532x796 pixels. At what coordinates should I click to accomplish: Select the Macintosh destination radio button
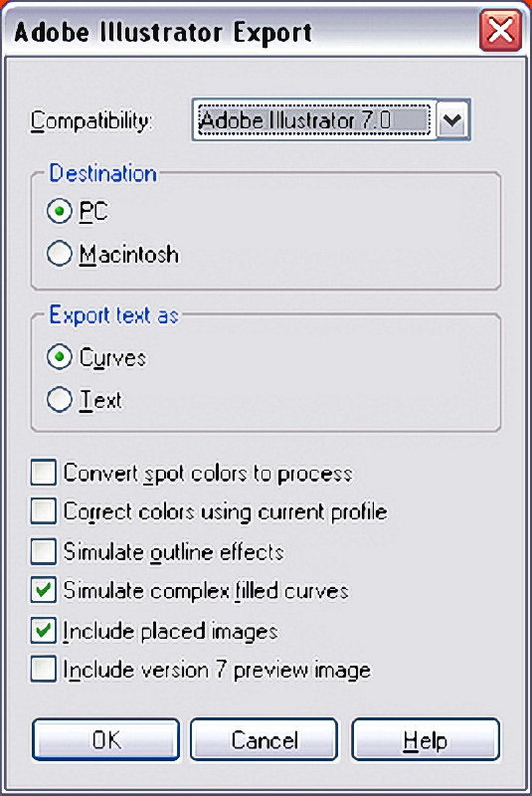click(60, 253)
